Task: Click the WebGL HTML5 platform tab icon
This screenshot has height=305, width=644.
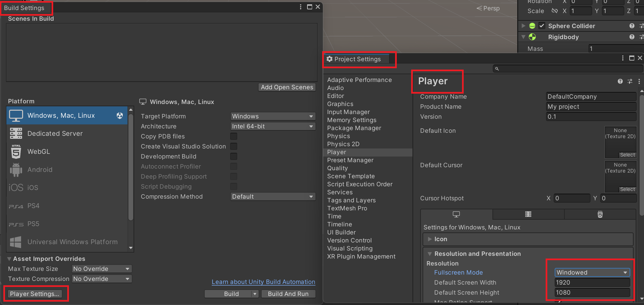Action: click(x=600, y=214)
